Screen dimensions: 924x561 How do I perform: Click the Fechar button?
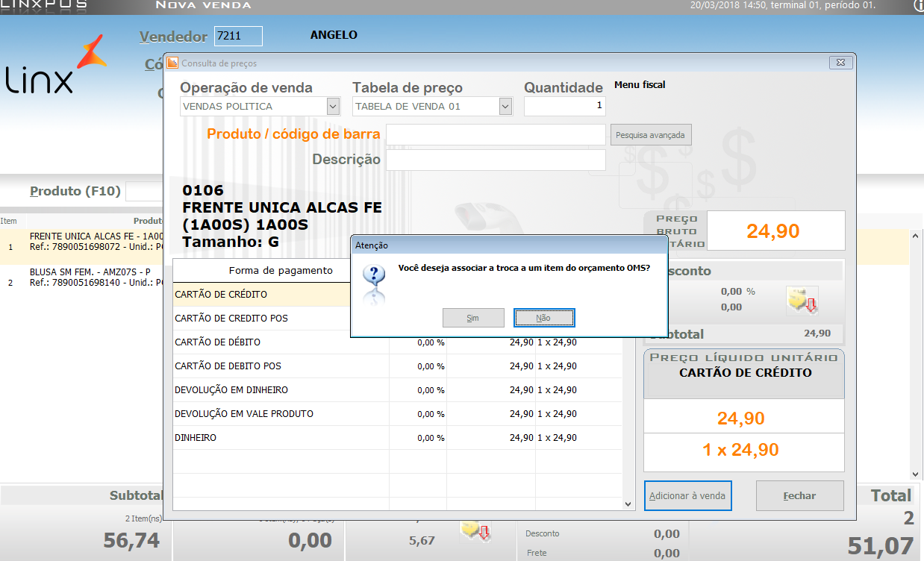(799, 495)
